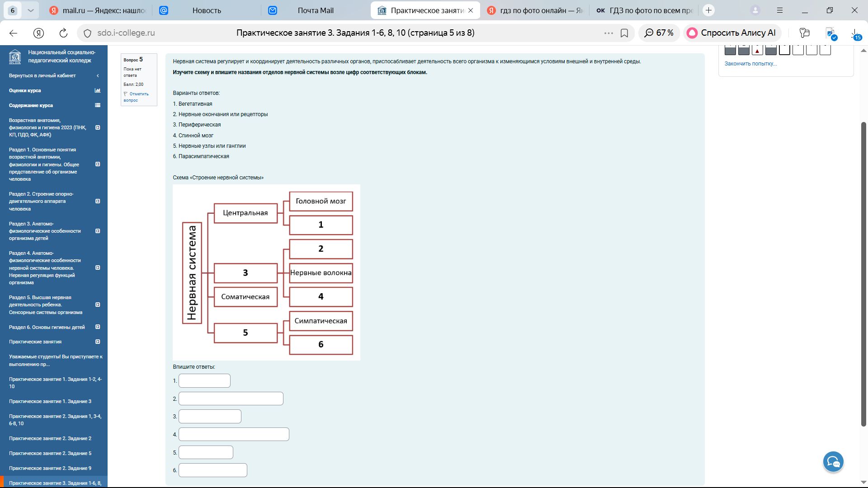Expand the tab list chevron
This screenshot has width=868, height=488.
(30, 10)
